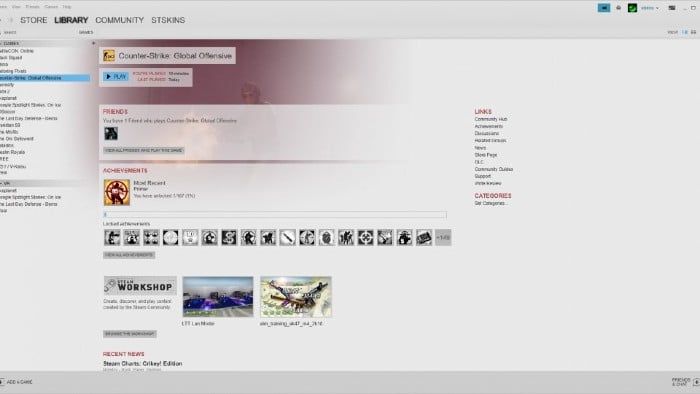Click the plus icon to add category
The height and width of the screenshot is (394, 700).
pos(93,43)
